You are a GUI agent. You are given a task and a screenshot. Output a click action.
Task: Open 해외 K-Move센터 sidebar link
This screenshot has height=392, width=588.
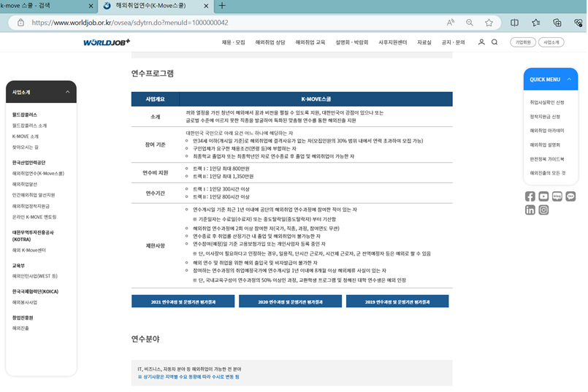[29, 250]
